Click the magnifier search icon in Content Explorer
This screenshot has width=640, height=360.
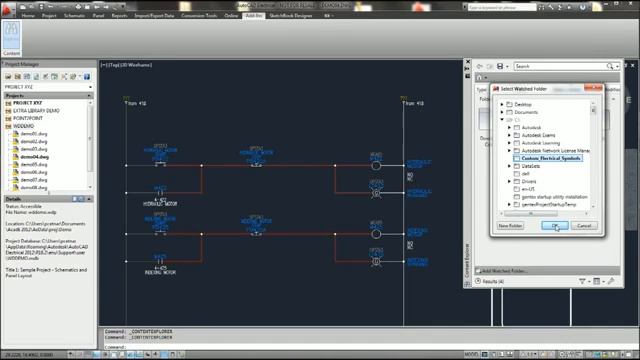[610, 66]
